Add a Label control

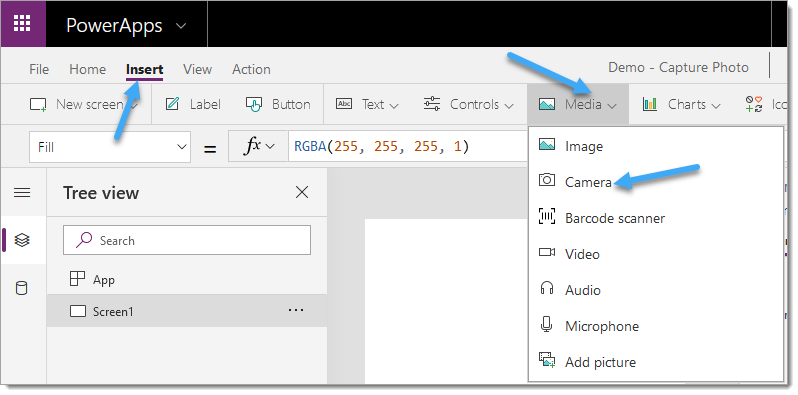click(193, 104)
